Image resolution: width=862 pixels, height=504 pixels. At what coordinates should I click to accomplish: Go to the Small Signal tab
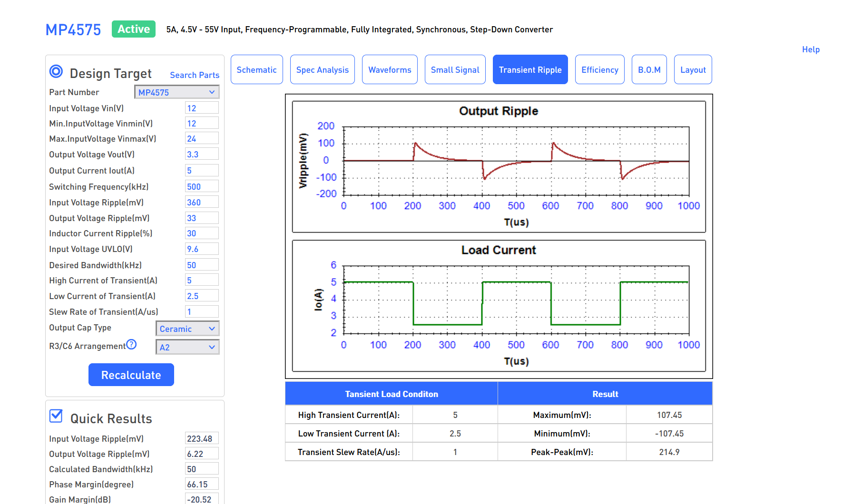[455, 70]
